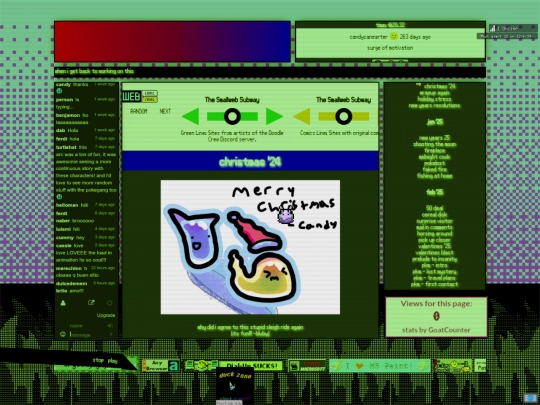Viewport: 540px width, 405px height.
Task: Click the WEB logo badge
Action: [132, 96]
